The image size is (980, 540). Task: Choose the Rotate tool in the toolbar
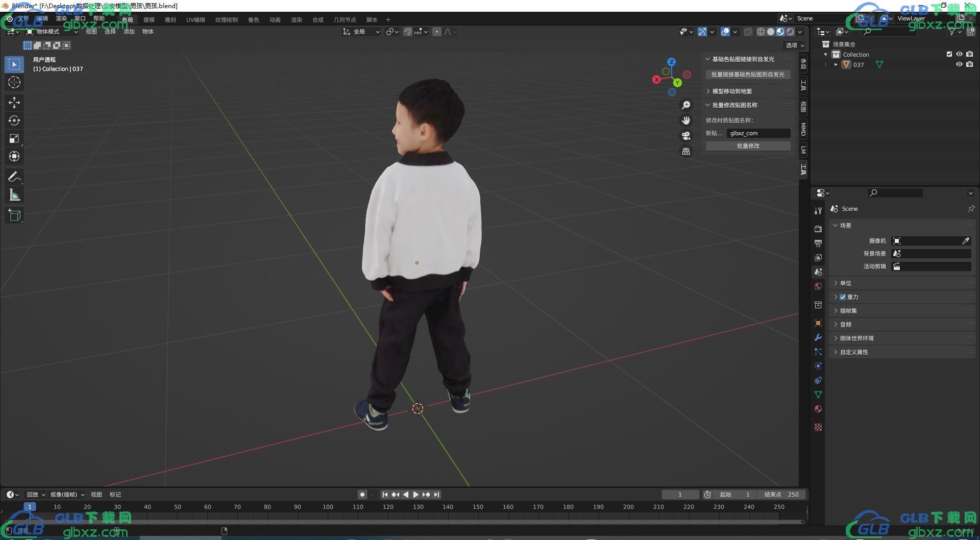tap(14, 120)
